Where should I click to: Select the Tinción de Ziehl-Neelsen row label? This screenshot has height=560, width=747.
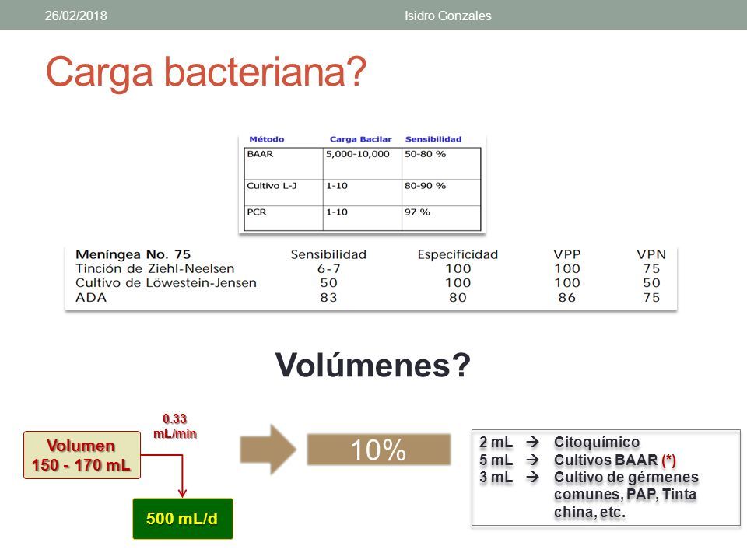coord(155,268)
